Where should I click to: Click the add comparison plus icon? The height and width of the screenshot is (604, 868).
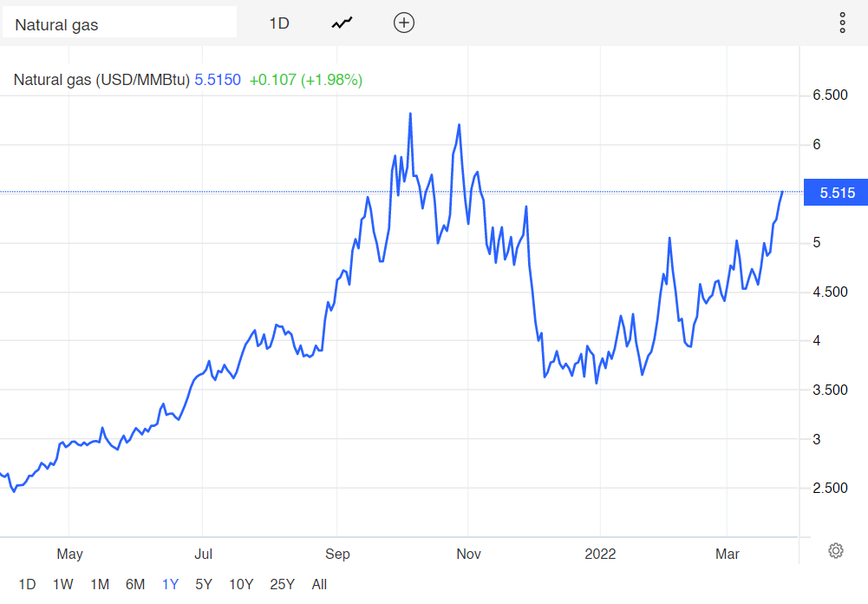click(404, 23)
